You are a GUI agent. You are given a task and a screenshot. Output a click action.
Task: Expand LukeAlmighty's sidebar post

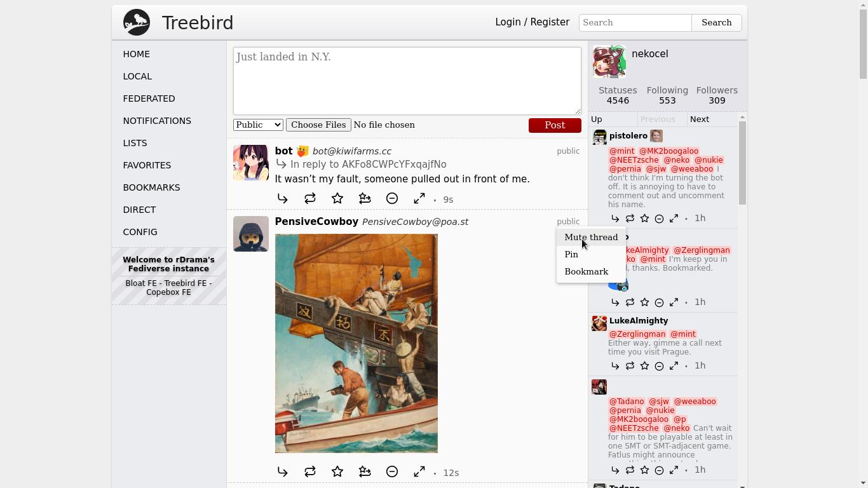pos(674,366)
